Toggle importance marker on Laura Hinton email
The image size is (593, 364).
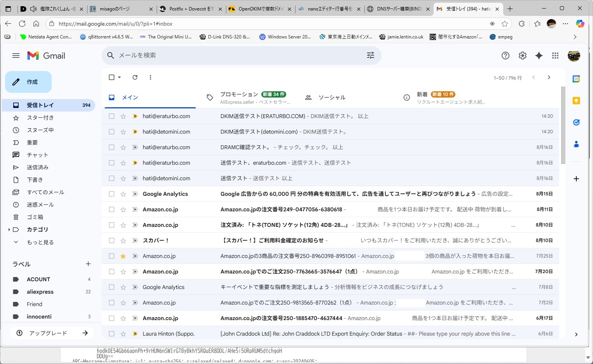(x=135, y=334)
